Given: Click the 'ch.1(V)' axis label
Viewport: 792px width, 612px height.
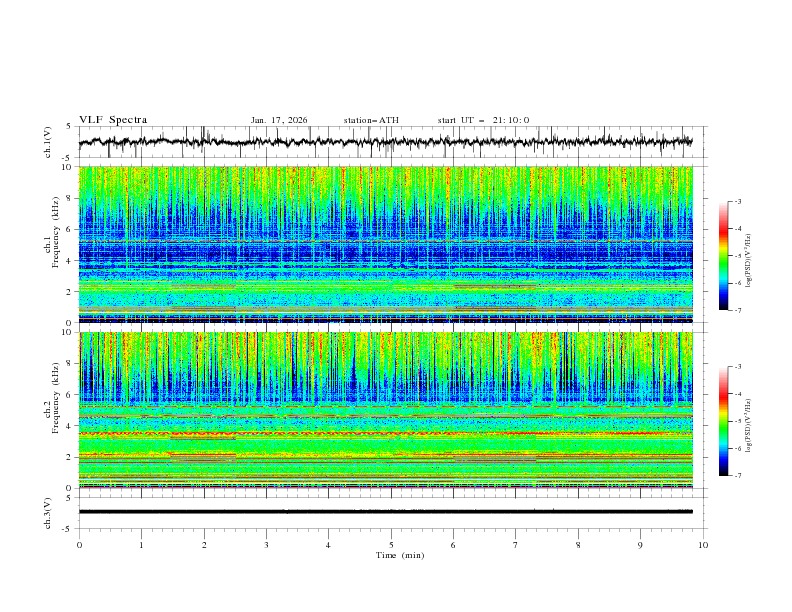Looking at the screenshot, I should tap(48, 142).
